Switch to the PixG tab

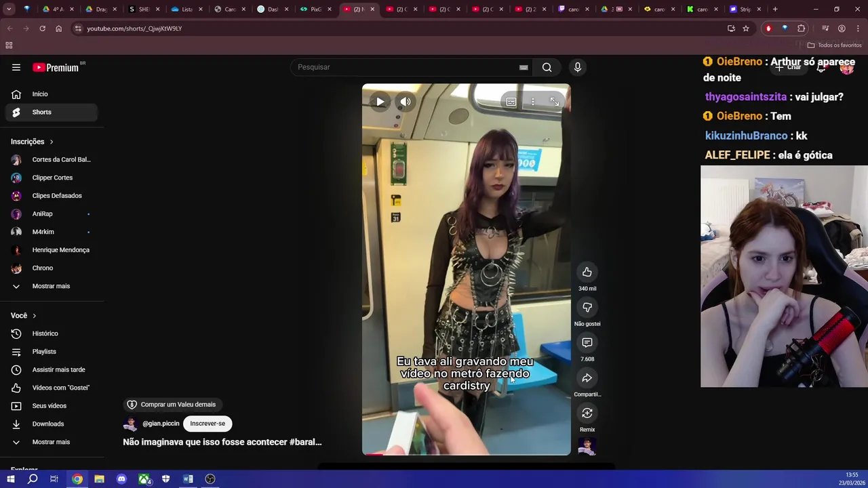(316, 9)
